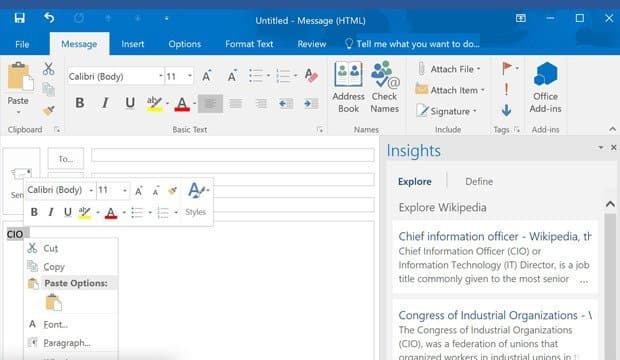
Task: Increase indent in Basic Text group
Action: (x=311, y=104)
